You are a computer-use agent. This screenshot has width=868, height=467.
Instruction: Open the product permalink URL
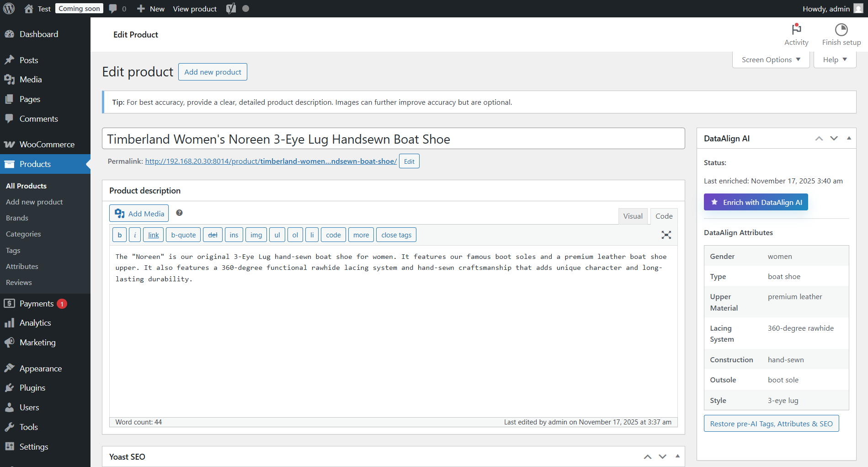click(271, 161)
